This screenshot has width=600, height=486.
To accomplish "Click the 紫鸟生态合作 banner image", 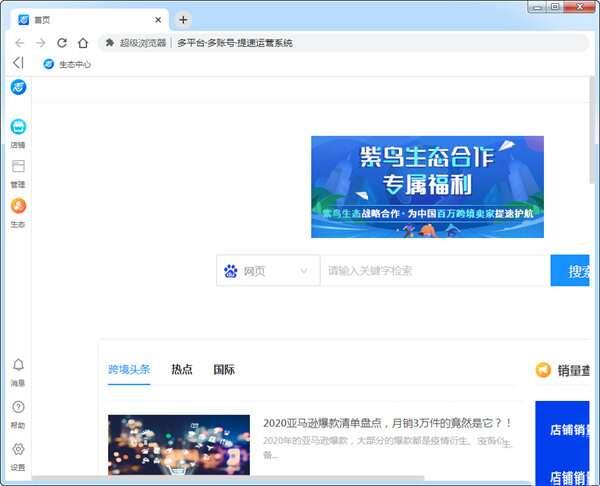I will (427, 186).
